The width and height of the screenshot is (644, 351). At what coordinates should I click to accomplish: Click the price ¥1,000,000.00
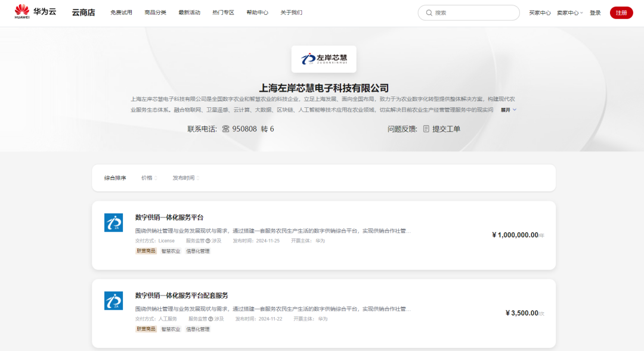pyautogui.click(x=515, y=235)
